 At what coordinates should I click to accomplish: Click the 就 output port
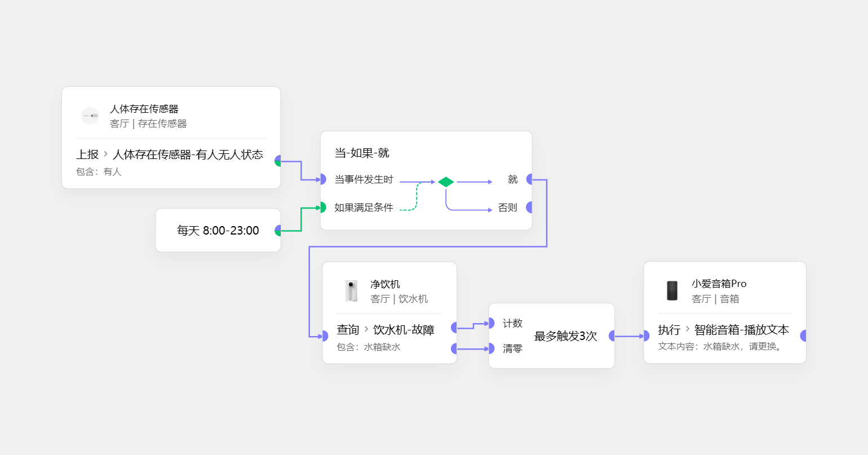[529, 179]
